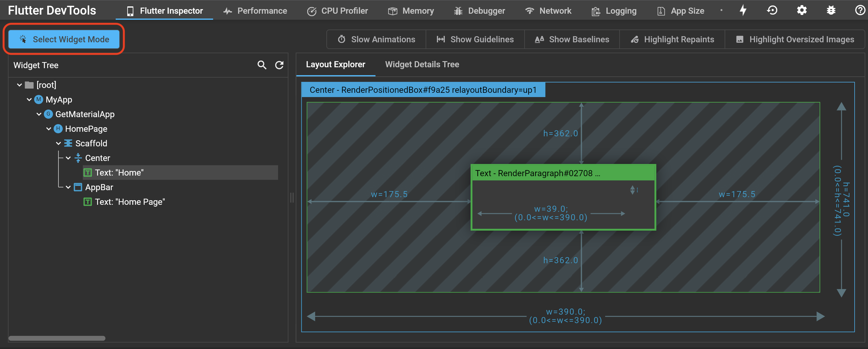Image resolution: width=868 pixels, height=349 pixels.
Task: Click the widget tree horizontal scrollbar
Action: [57, 338]
